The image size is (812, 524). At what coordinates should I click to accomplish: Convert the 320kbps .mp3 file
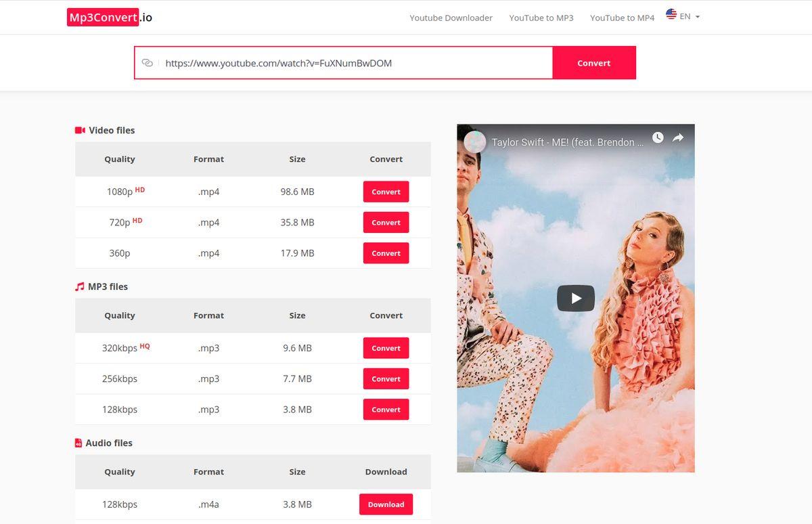pos(386,348)
